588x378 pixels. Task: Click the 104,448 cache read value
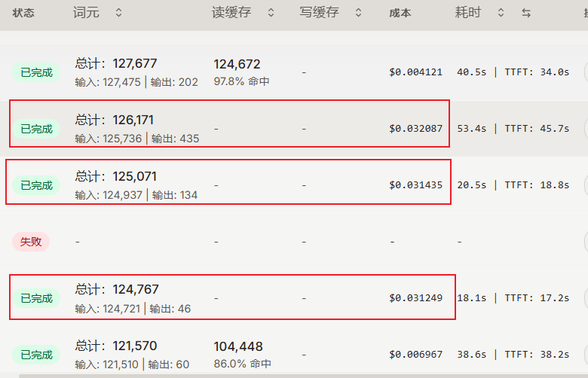238,346
